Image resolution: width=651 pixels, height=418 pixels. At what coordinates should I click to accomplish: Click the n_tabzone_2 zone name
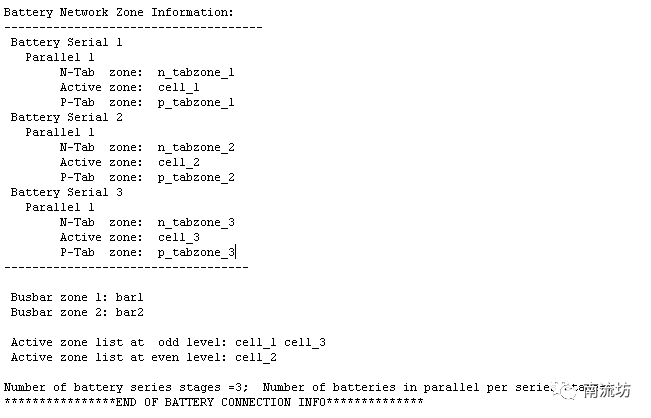click(196, 147)
